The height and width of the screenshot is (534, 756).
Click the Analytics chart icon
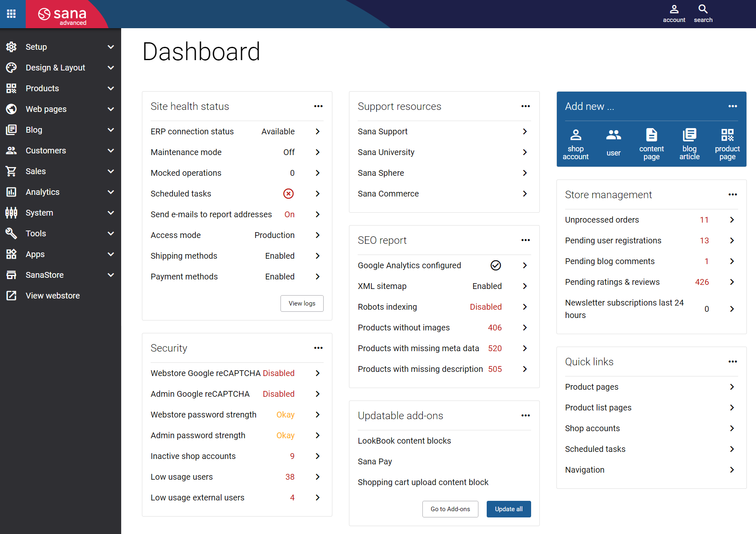point(12,192)
